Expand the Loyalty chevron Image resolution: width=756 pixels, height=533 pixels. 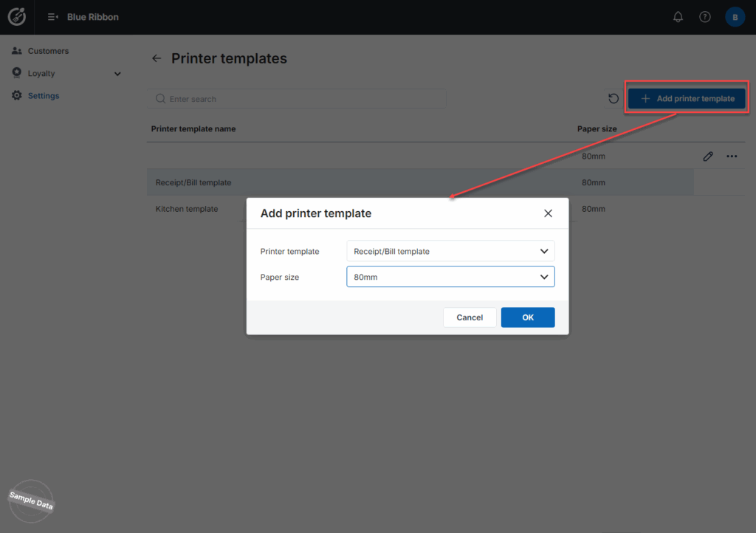click(117, 74)
